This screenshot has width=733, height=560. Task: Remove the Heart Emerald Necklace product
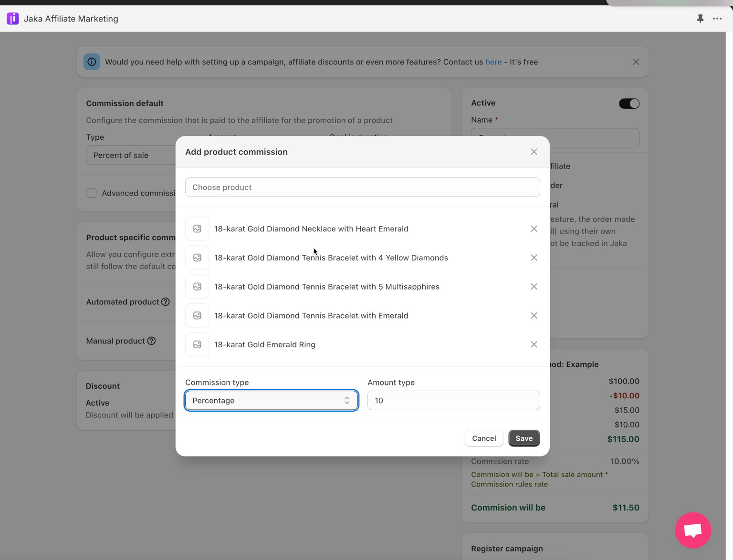point(534,229)
